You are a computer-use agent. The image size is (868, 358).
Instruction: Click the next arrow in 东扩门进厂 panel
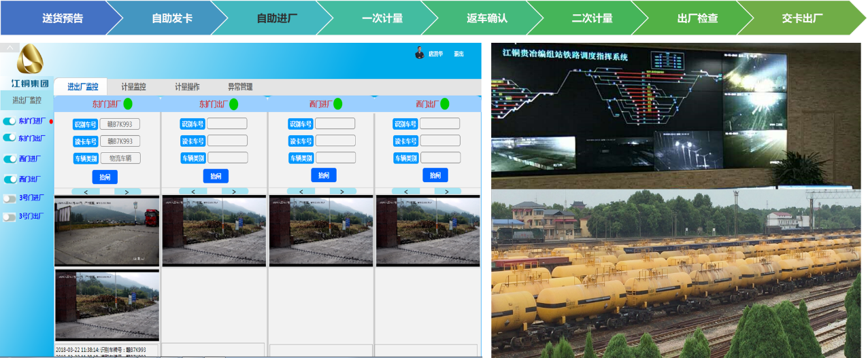pyautogui.click(x=127, y=192)
